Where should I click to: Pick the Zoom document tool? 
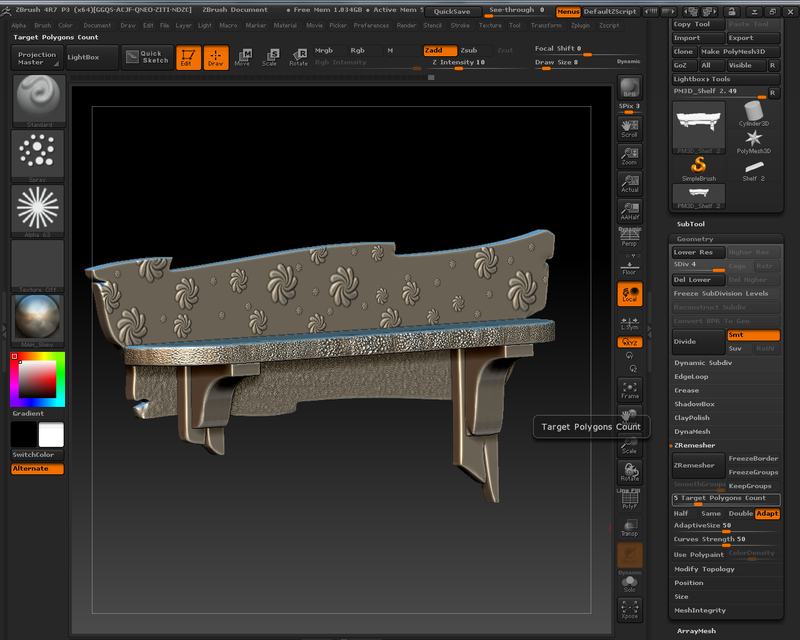(630, 156)
